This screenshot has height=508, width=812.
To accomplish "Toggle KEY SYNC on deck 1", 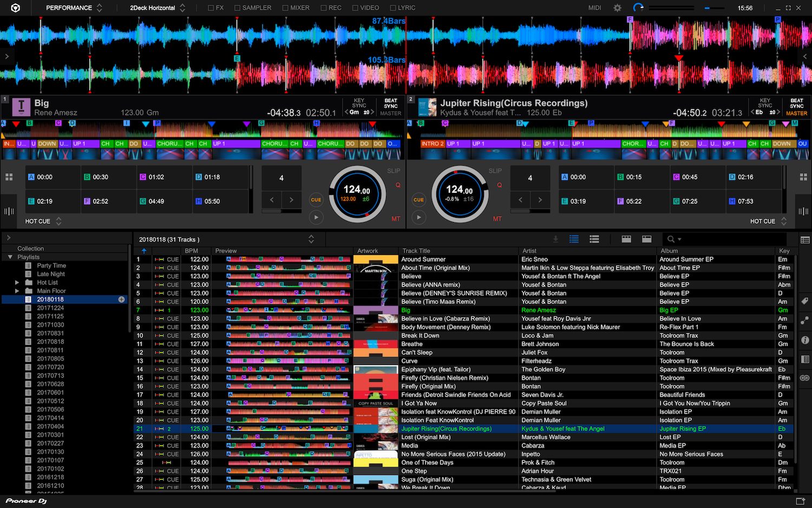I will click(359, 103).
